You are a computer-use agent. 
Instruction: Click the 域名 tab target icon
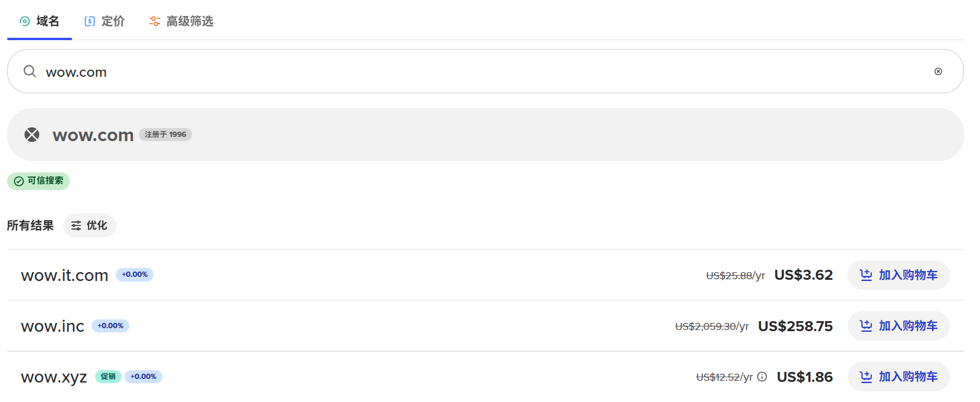point(25,21)
